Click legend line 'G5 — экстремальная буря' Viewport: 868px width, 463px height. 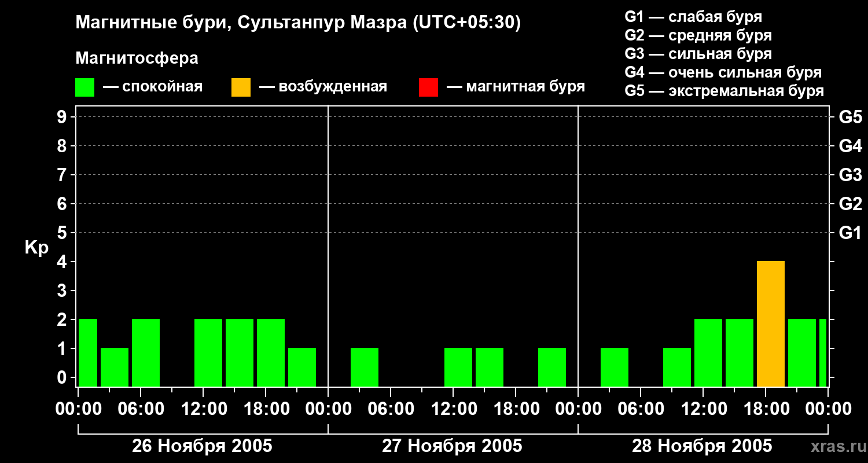click(724, 91)
